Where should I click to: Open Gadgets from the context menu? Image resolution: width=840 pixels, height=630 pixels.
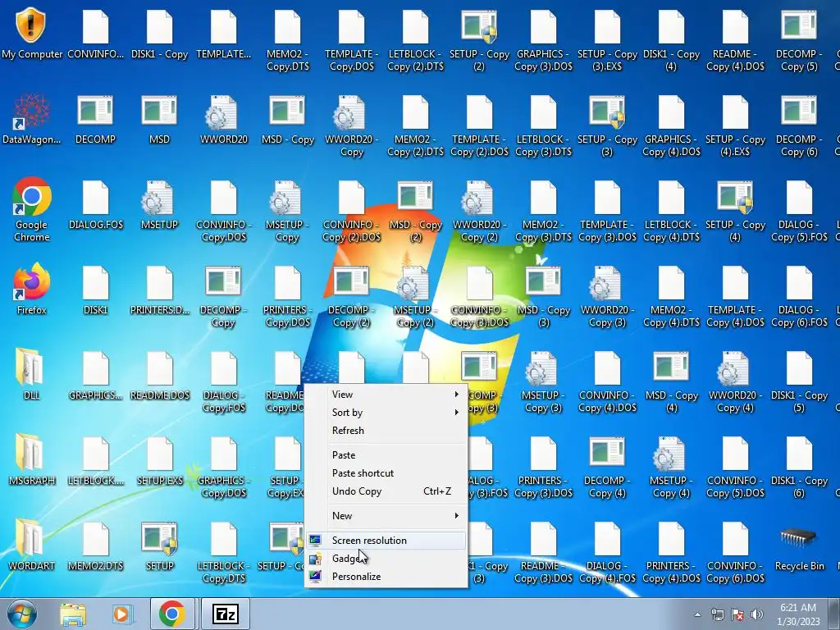pos(386,559)
